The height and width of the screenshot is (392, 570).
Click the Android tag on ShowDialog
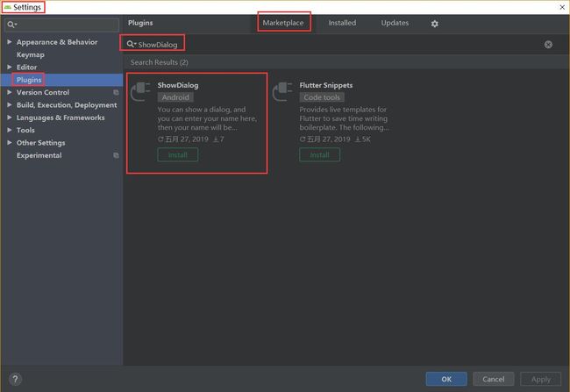175,97
